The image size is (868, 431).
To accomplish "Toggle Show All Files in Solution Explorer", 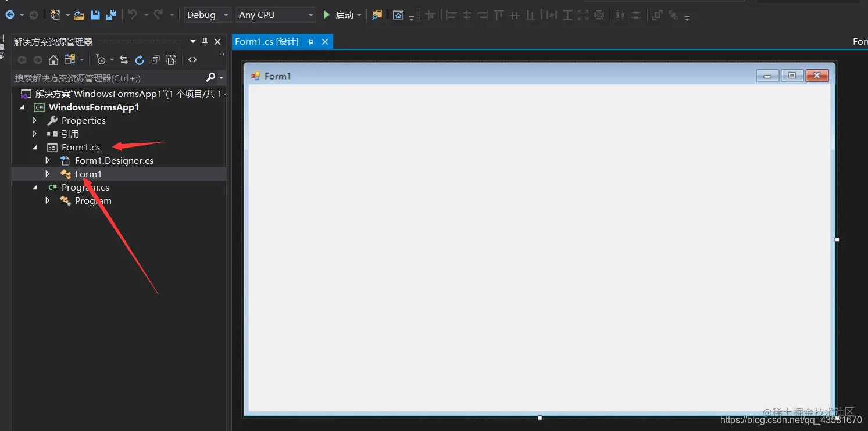I will (171, 59).
